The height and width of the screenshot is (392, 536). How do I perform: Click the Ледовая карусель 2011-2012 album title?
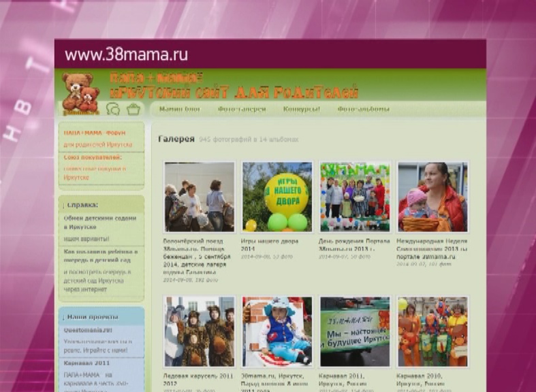198,380
